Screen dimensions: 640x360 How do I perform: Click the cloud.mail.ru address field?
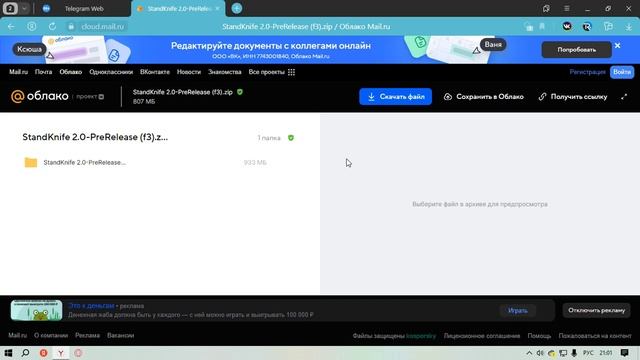click(102, 27)
